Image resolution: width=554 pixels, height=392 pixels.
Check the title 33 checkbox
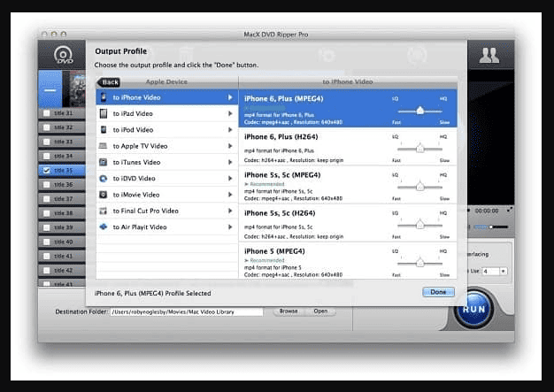coord(46,142)
